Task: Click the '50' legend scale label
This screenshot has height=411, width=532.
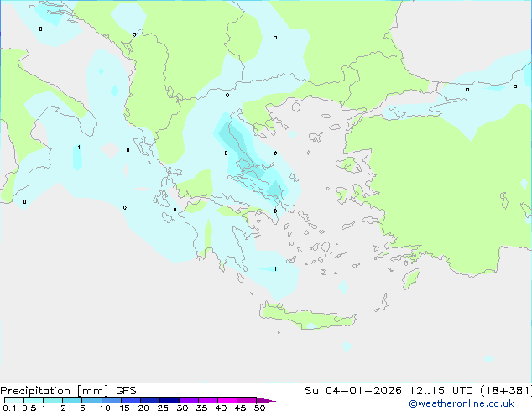Action: tap(259, 408)
